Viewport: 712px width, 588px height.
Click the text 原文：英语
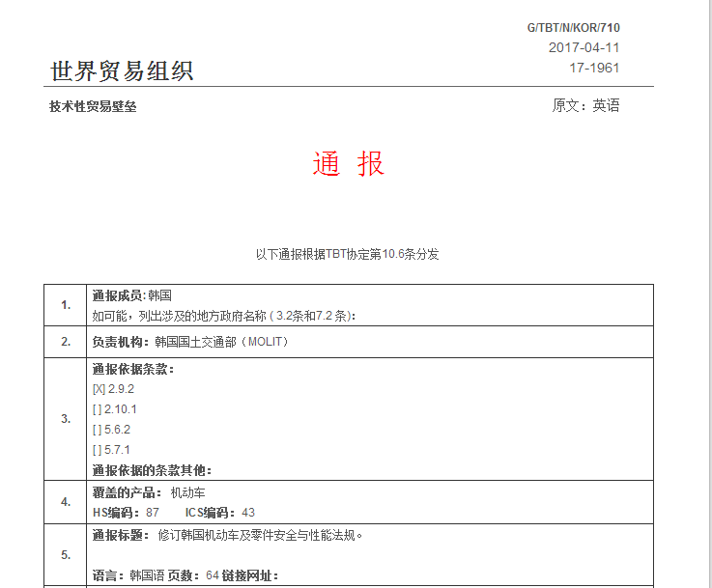click(x=585, y=105)
